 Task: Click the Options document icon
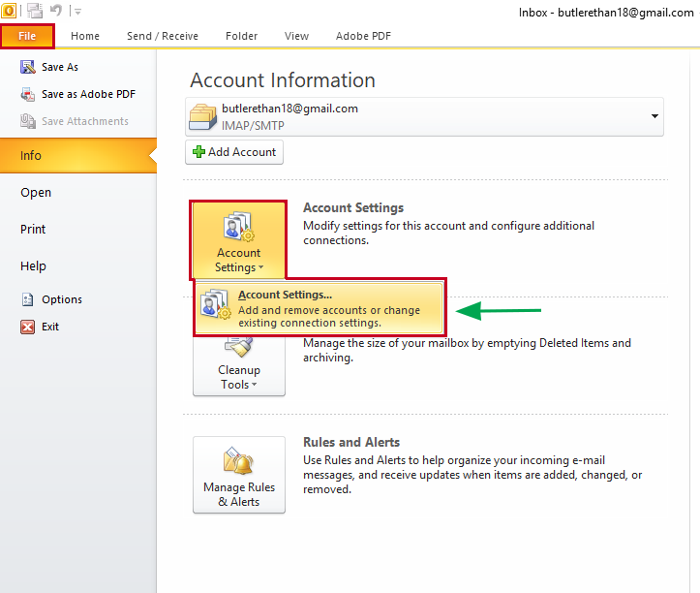28,299
